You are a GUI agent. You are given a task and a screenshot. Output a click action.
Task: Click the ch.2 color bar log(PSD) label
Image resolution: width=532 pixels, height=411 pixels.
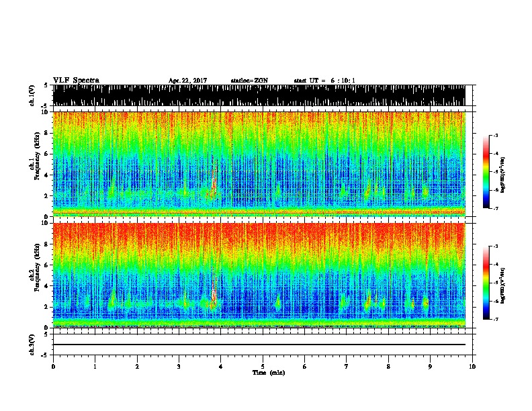click(502, 285)
